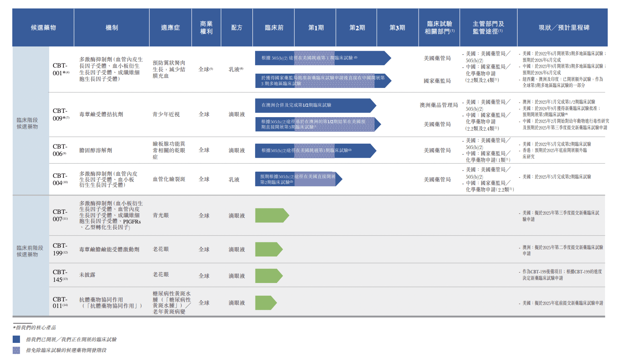Click the *指我們的核心產品 footnote

click(x=35, y=328)
